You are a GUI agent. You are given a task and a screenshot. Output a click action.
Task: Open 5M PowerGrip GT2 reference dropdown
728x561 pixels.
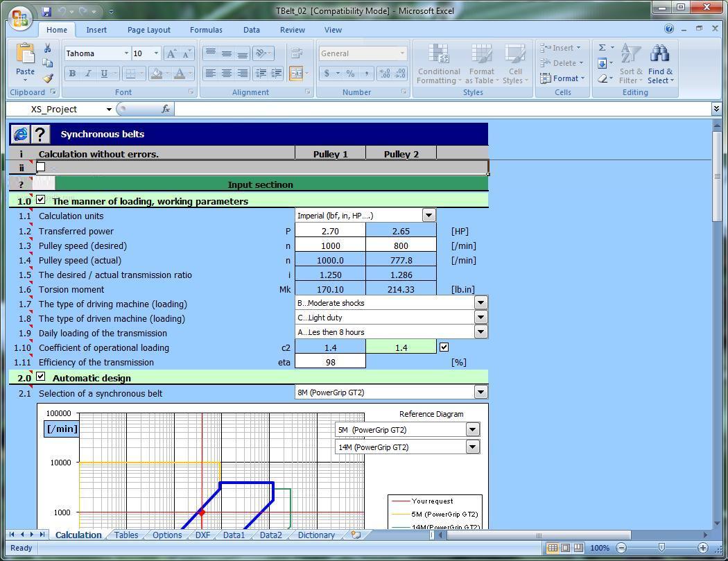473,429
